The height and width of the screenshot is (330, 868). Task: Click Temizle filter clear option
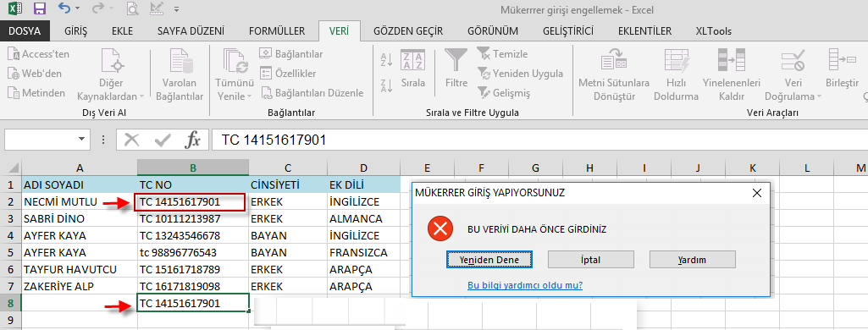(x=503, y=54)
